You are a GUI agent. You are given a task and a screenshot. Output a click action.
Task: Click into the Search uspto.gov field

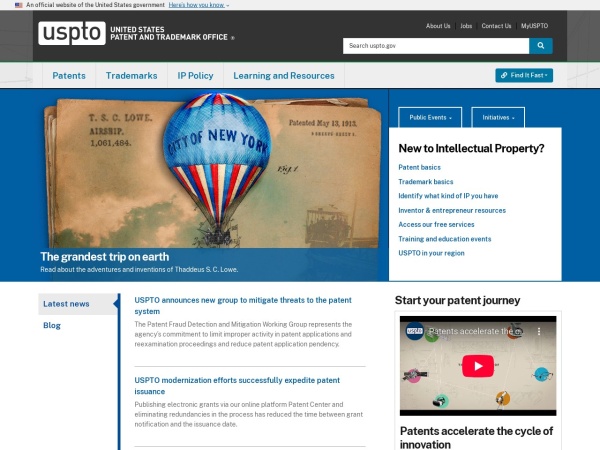(436, 46)
